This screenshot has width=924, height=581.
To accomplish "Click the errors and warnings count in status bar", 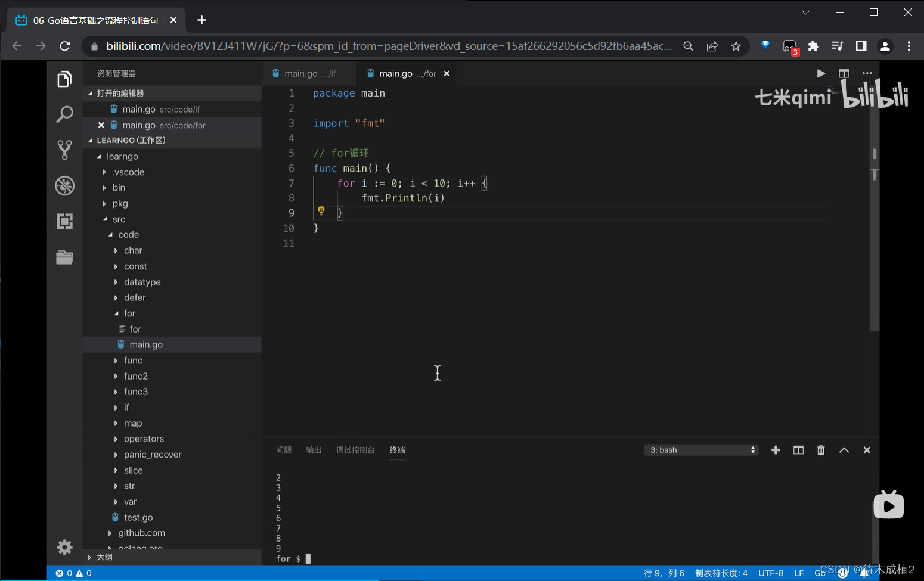I will pyautogui.click(x=74, y=573).
